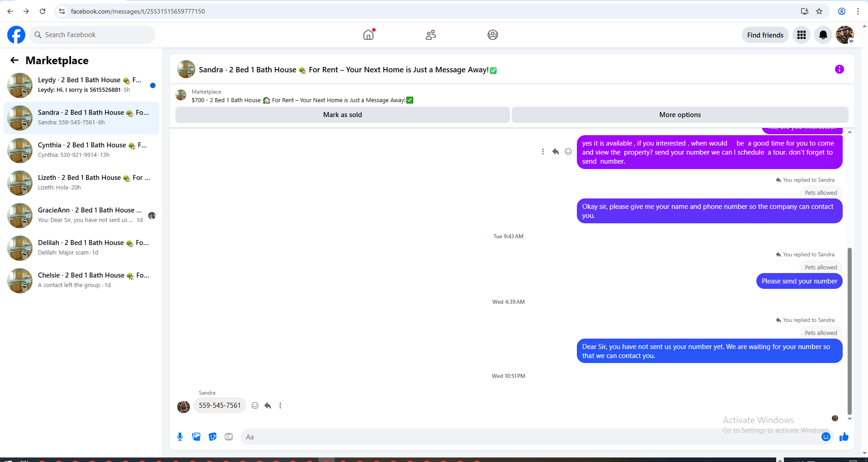Open Cynthia's conversation
Image resolution: width=868 pixels, height=462 pixels.
[x=81, y=150]
